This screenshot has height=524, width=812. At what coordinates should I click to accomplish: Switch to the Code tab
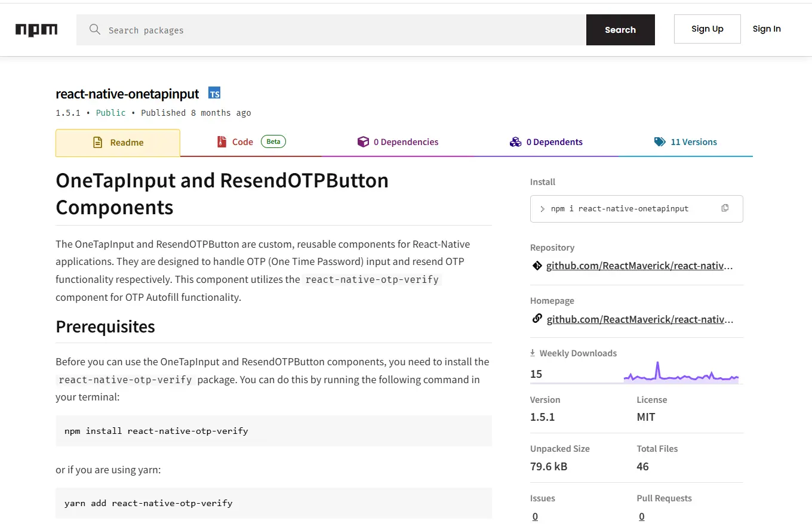(x=251, y=142)
